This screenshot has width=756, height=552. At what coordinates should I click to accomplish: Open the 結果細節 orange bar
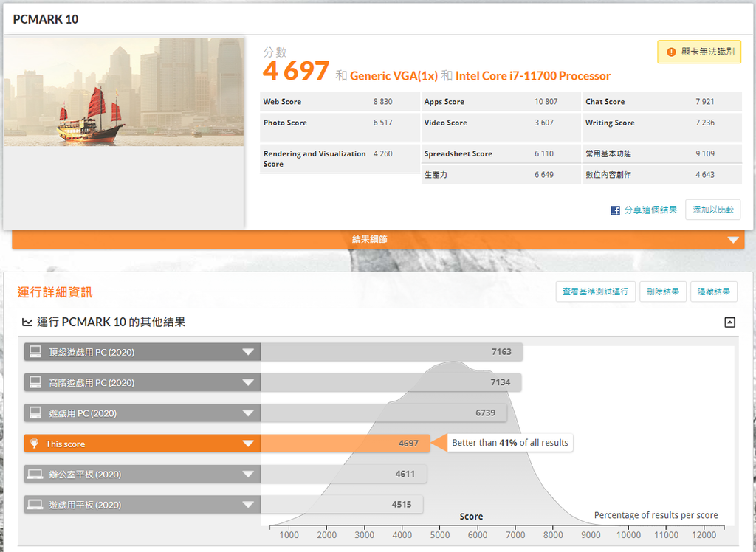click(378, 240)
